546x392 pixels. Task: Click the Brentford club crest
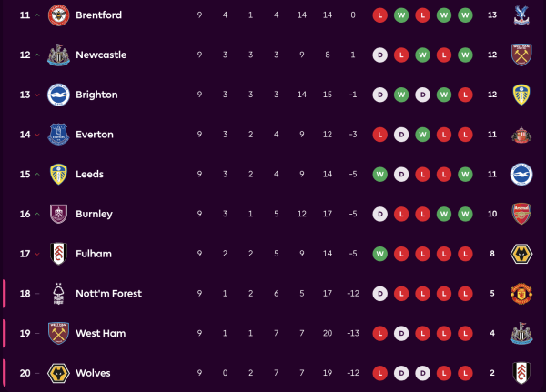coord(58,15)
